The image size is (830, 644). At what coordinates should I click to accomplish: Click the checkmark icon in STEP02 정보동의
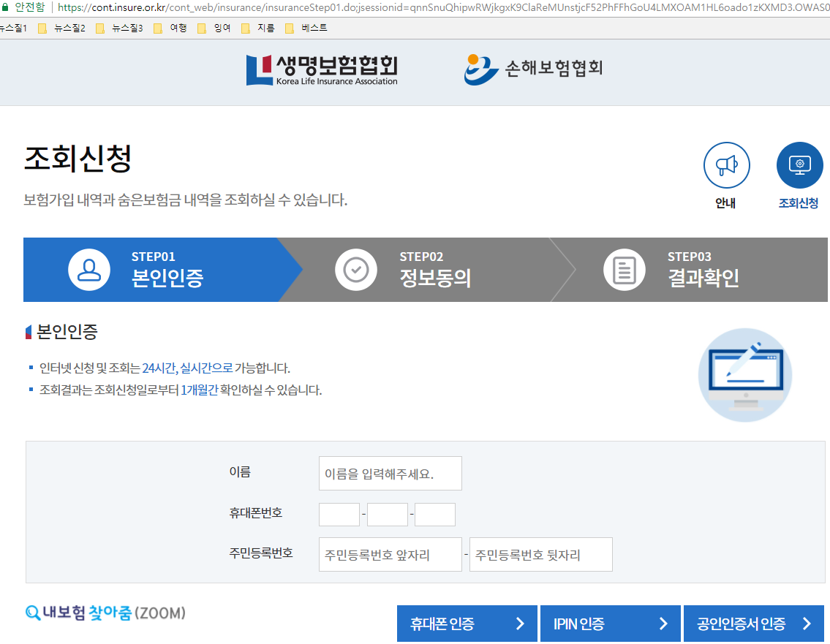[356, 270]
